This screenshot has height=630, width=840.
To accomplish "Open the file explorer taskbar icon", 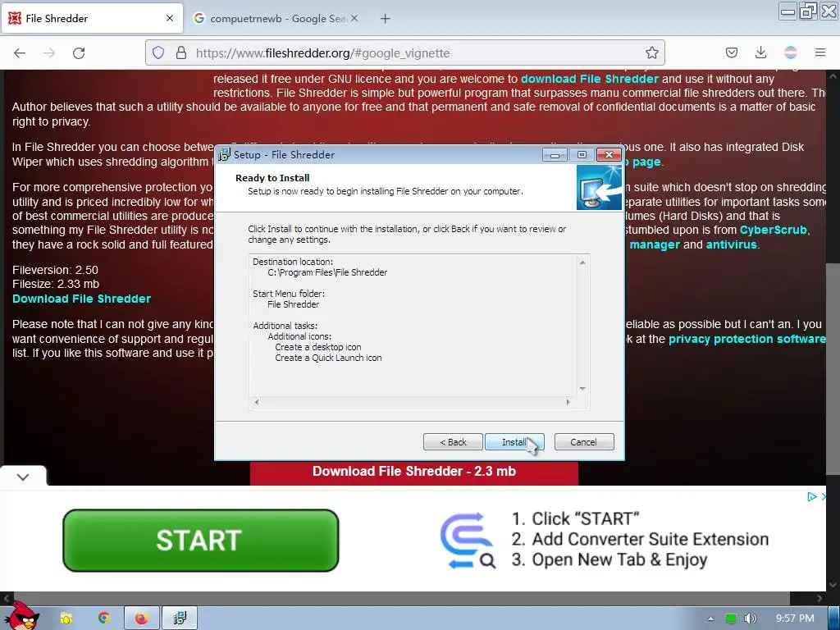I will (66, 619).
